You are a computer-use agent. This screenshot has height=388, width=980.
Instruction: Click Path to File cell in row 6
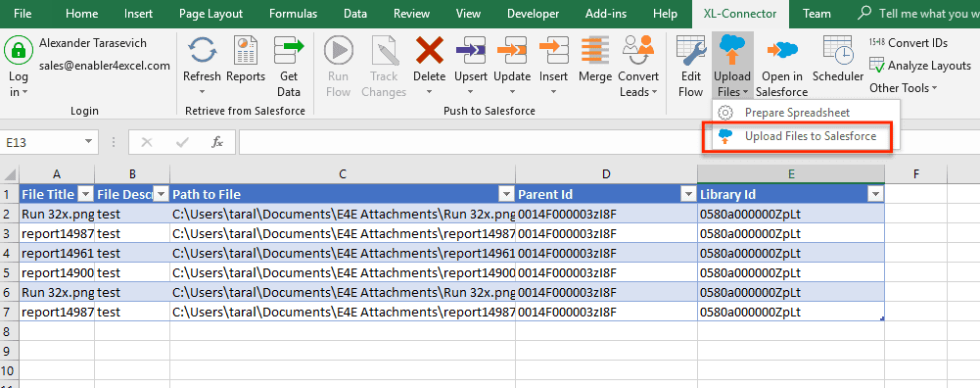[x=343, y=292]
